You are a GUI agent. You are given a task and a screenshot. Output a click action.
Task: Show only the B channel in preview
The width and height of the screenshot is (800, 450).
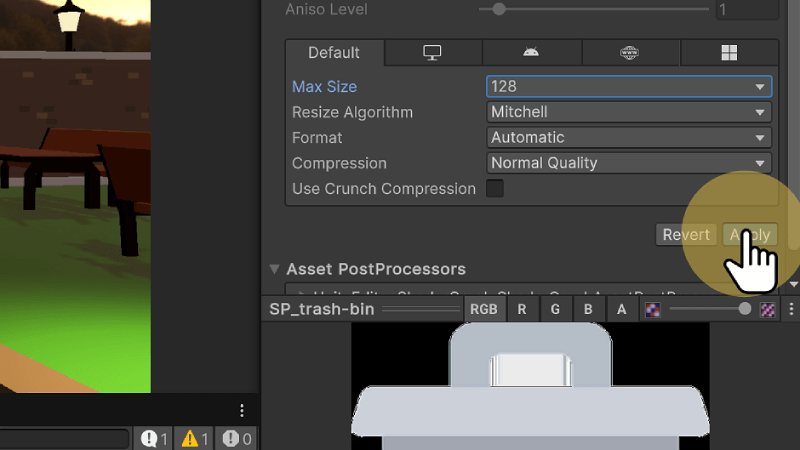click(588, 309)
